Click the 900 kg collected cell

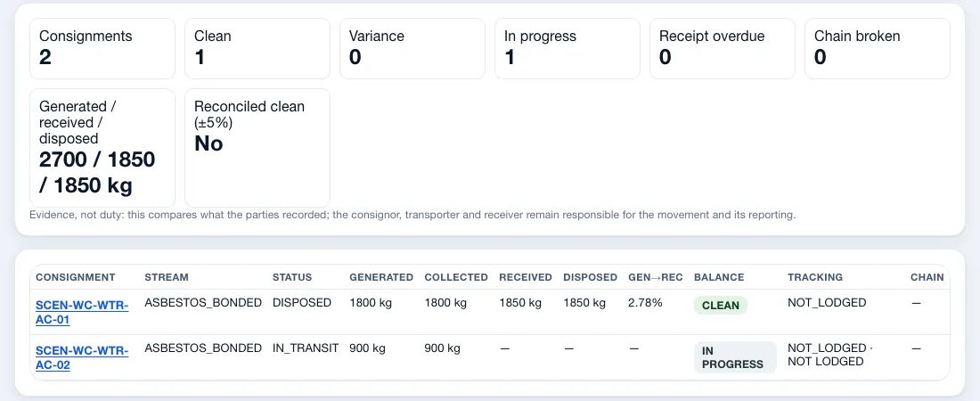(443, 348)
